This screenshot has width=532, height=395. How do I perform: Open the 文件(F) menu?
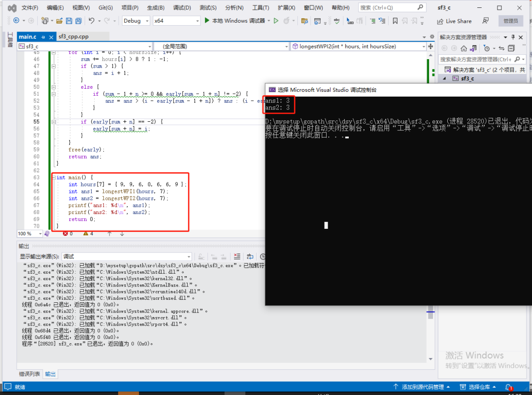click(30, 7)
